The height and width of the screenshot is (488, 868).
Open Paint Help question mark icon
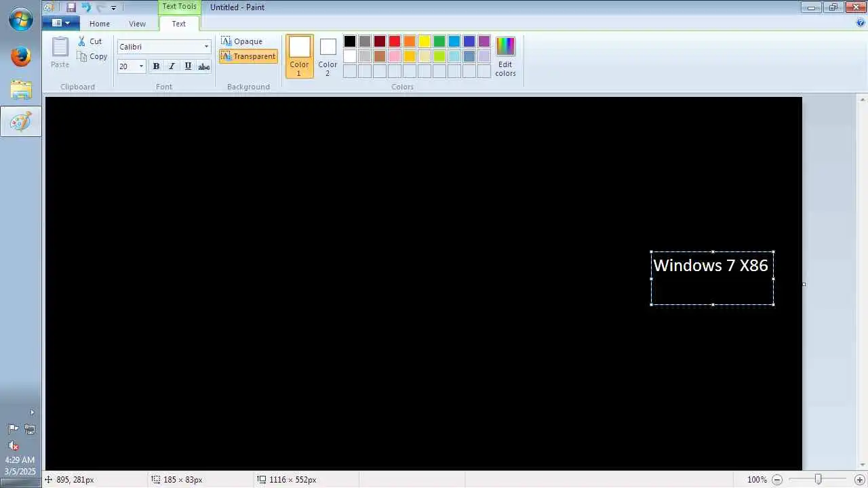(x=861, y=22)
